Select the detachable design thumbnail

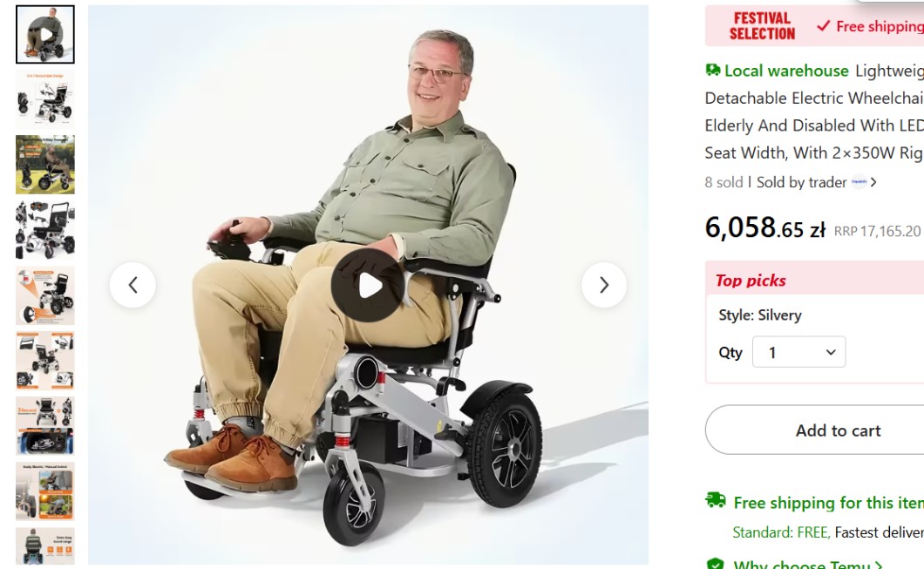point(45,99)
